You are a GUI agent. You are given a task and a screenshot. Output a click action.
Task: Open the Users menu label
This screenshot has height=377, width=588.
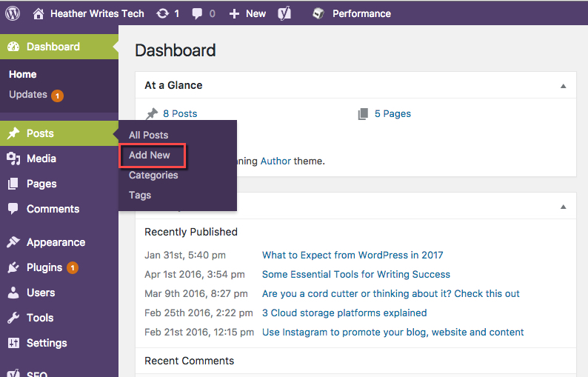[x=41, y=293]
